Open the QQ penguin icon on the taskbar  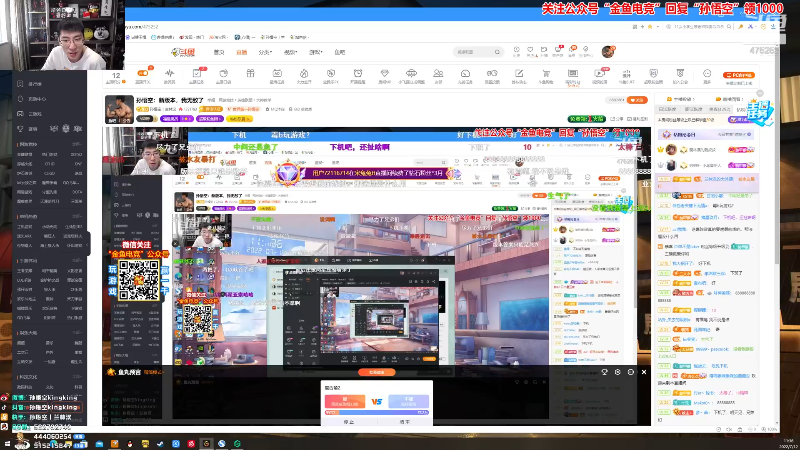click(x=130, y=444)
